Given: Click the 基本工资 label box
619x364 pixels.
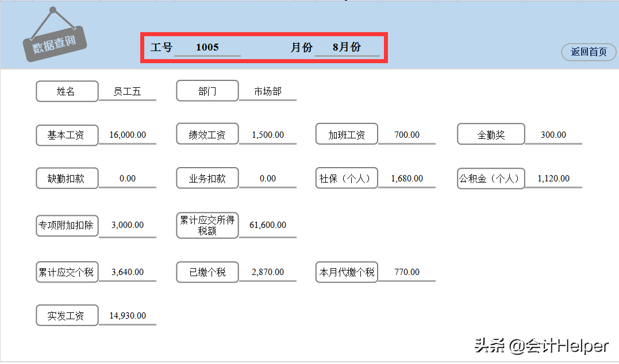Looking at the screenshot, I should [67, 135].
